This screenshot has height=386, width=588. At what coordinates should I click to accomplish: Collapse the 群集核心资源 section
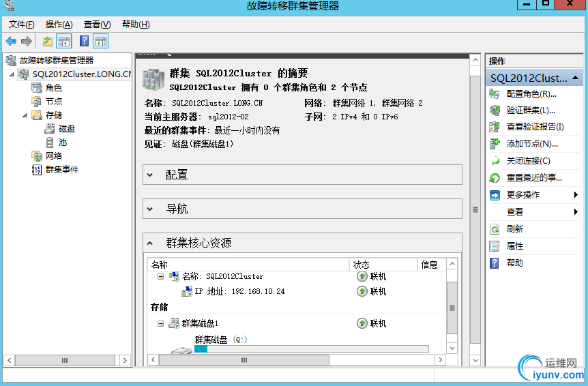point(150,243)
